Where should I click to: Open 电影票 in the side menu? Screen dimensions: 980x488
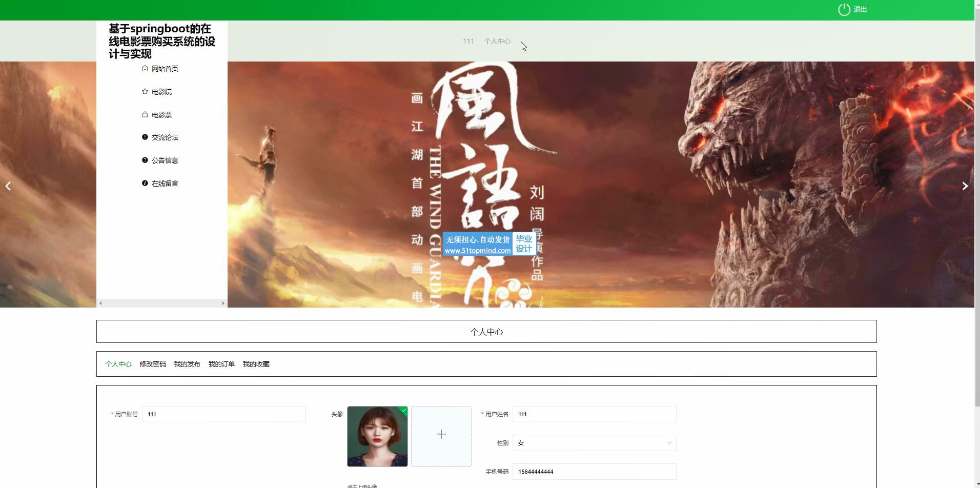tap(161, 115)
